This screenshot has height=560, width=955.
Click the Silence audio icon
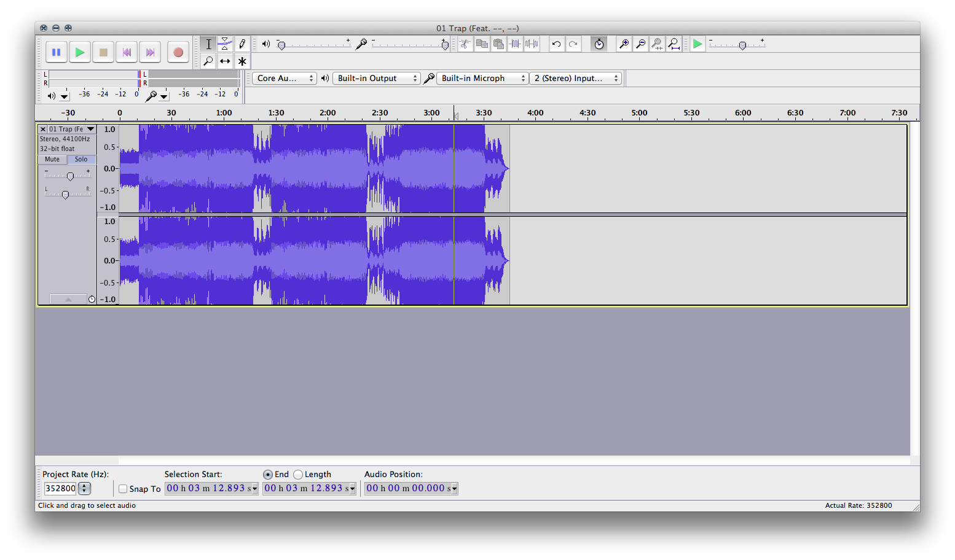[532, 44]
